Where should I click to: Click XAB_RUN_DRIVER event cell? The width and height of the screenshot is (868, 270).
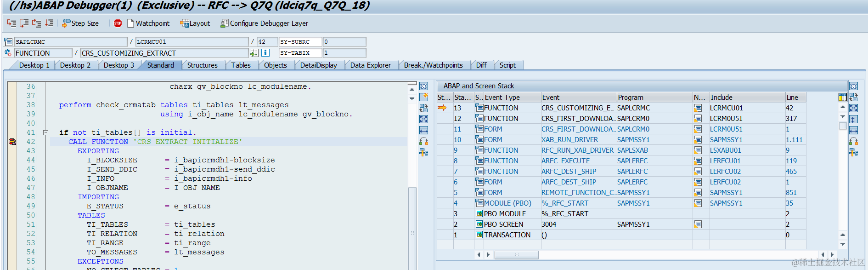(x=578, y=139)
